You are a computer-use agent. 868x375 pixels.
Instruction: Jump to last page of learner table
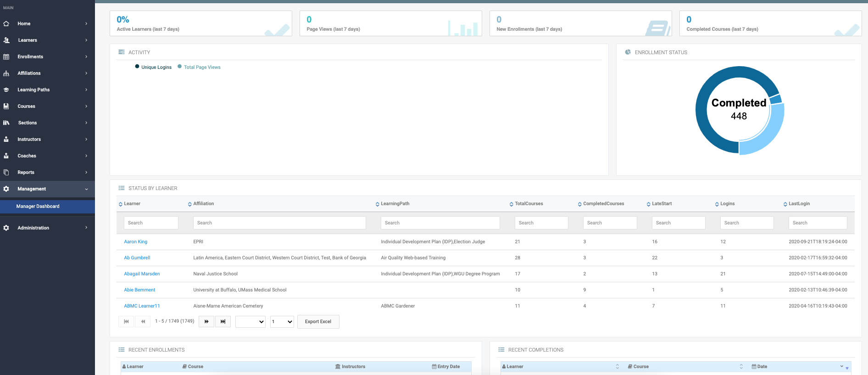click(x=223, y=322)
